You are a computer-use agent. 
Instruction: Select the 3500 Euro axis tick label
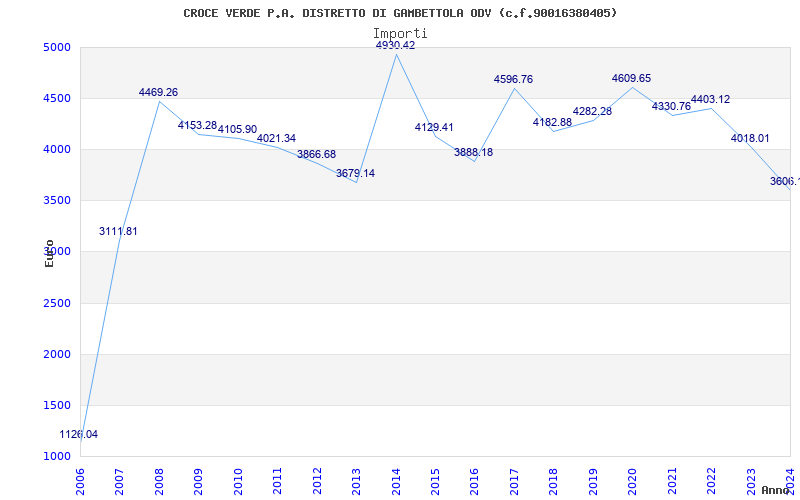point(57,201)
